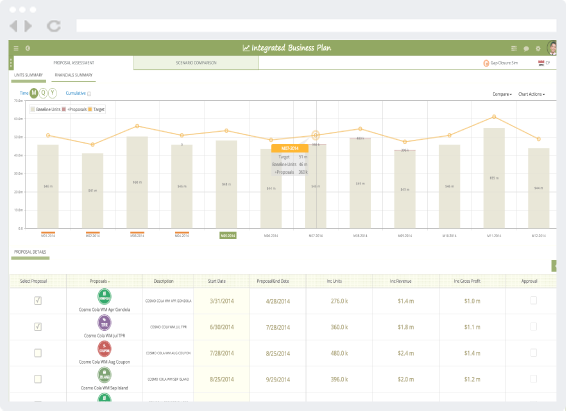Viewport: 566px width, 411px height.
Task: Click the info icon beside the hamburger menu
Action: pos(28,48)
